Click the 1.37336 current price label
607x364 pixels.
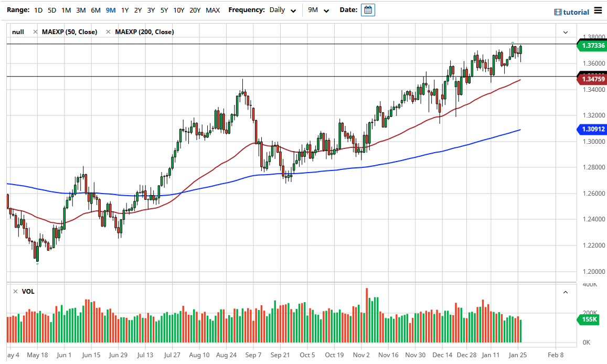tap(592, 46)
